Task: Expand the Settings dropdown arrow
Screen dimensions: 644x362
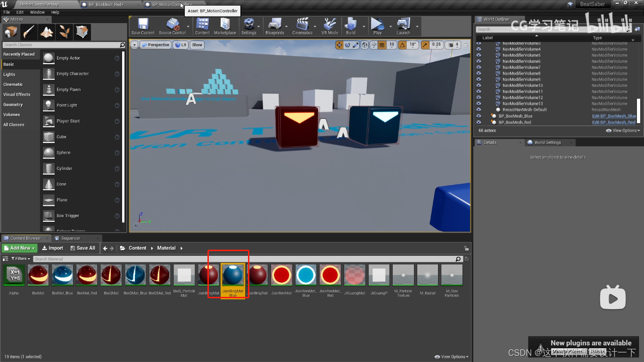Action: [x=259, y=26]
